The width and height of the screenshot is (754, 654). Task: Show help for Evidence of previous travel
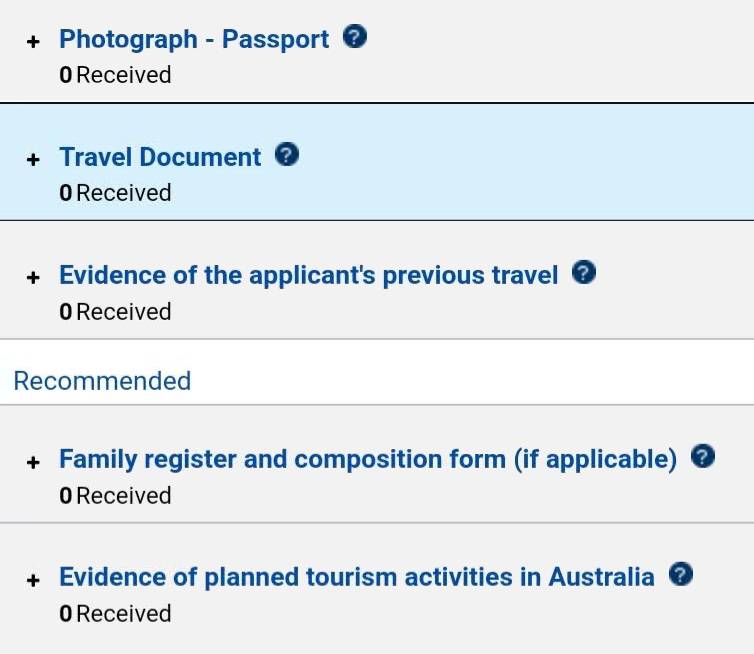584,273
